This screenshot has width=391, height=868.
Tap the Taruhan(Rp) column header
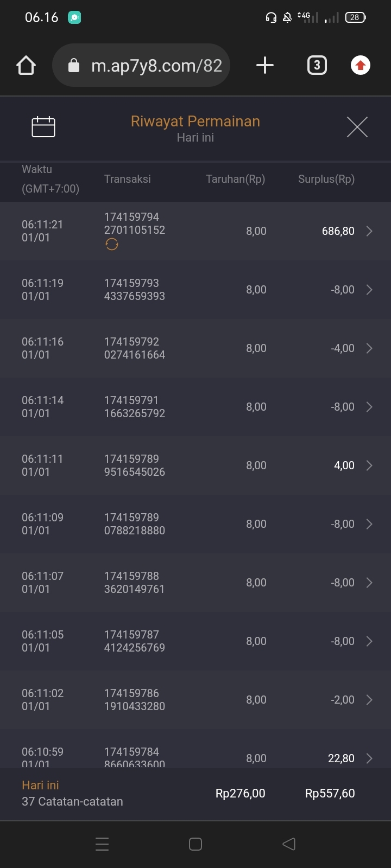click(x=235, y=179)
